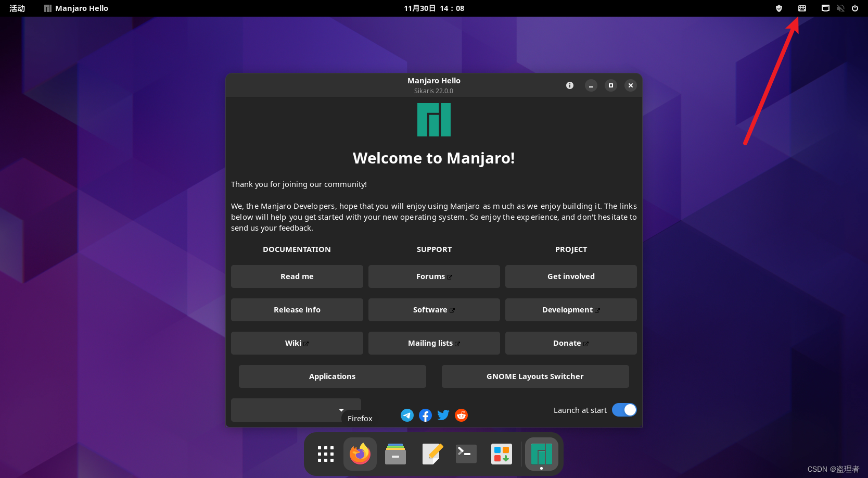868x478 pixels.
Task: Open the Wiki link
Action: click(297, 343)
